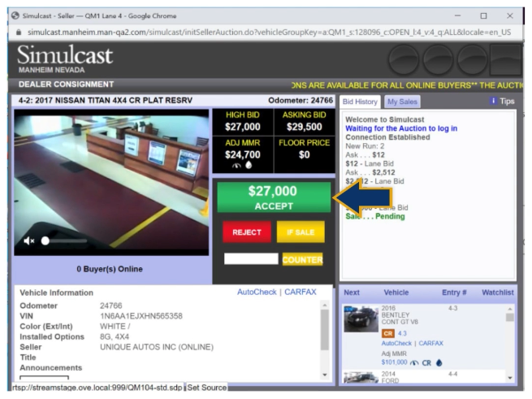This screenshot has height=399, width=532.
Task: Click the Bentley thumbnail image
Action: click(361, 319)
